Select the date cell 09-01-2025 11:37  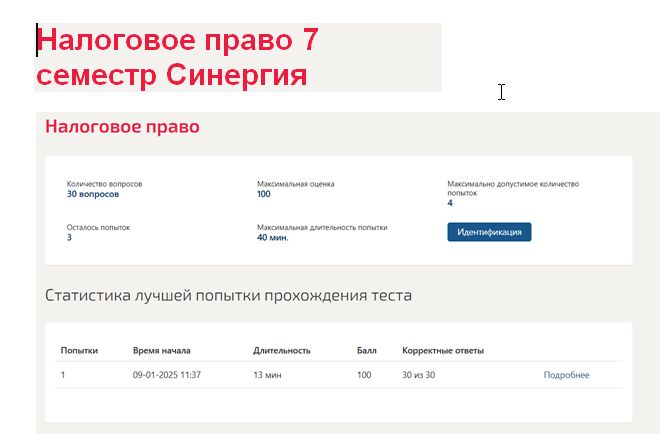(166, 375)
